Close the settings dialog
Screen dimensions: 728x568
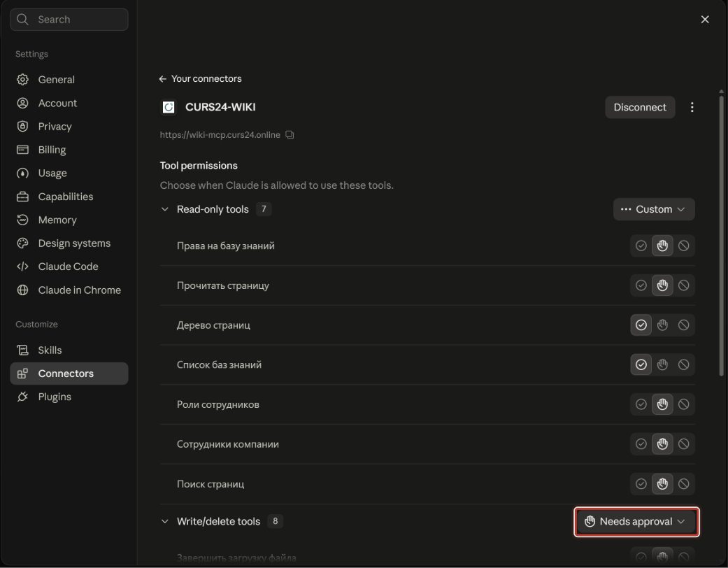coord(705,20)
